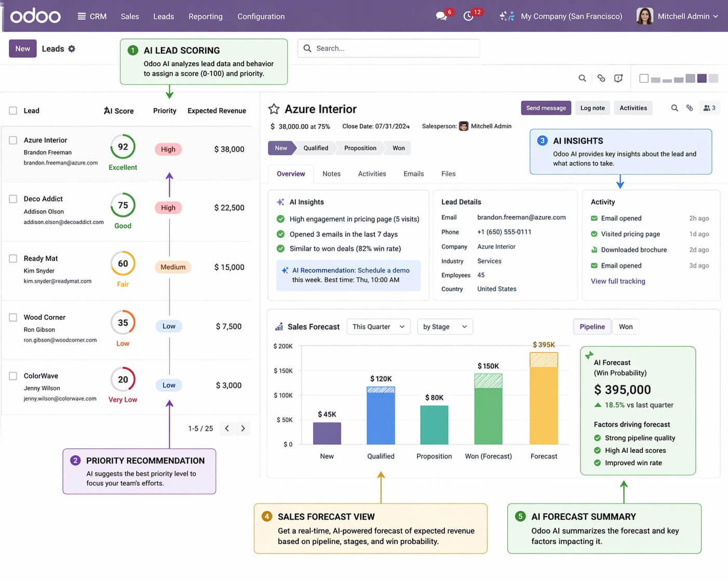Click the followers icon showing 3
728x582 pixels.
pyautogui.click(x=708, y=108)
